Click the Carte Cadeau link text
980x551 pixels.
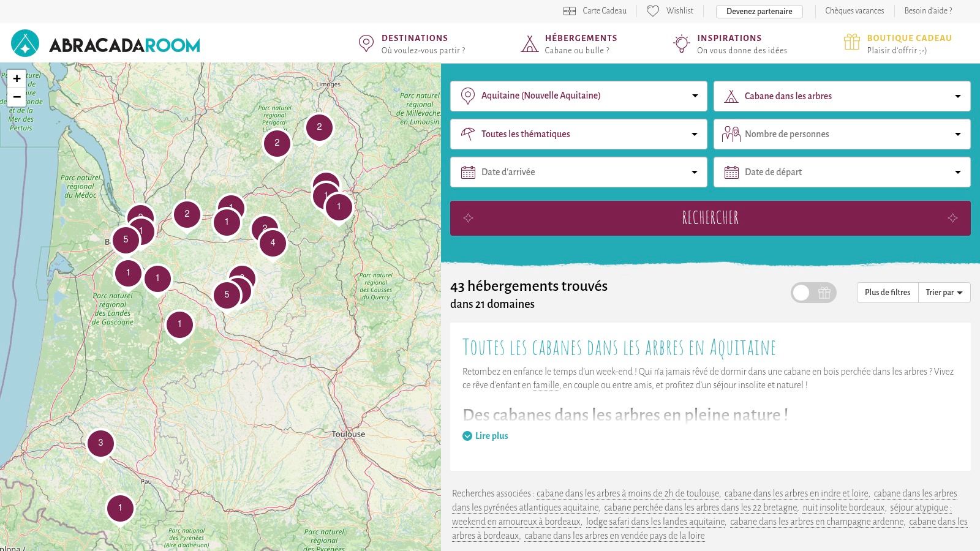coord(605,11)
